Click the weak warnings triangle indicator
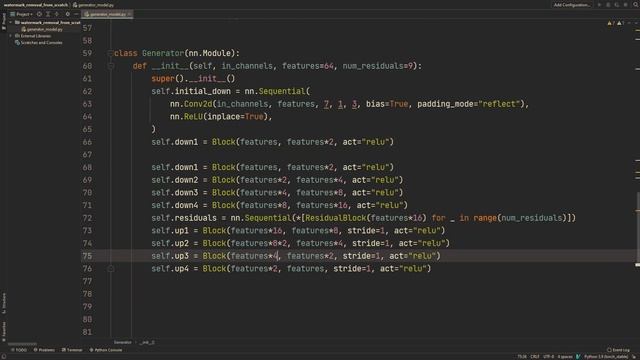 click(620, 23)
